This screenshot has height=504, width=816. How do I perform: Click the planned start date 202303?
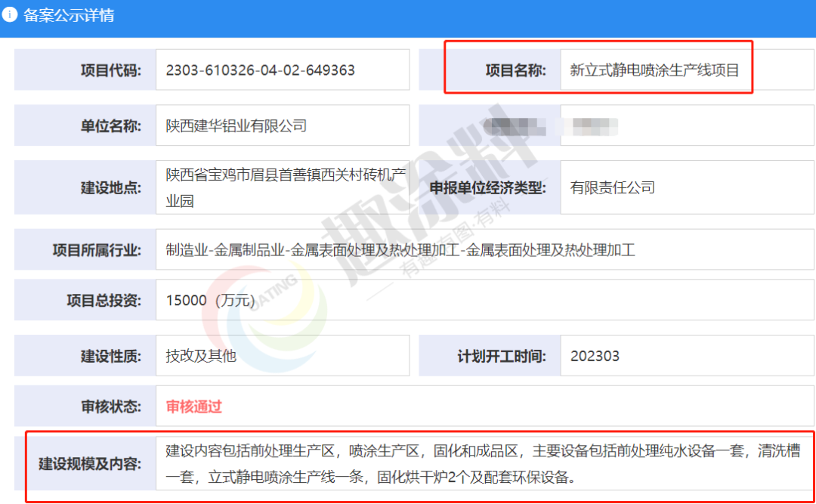click(x=595, y=355)
